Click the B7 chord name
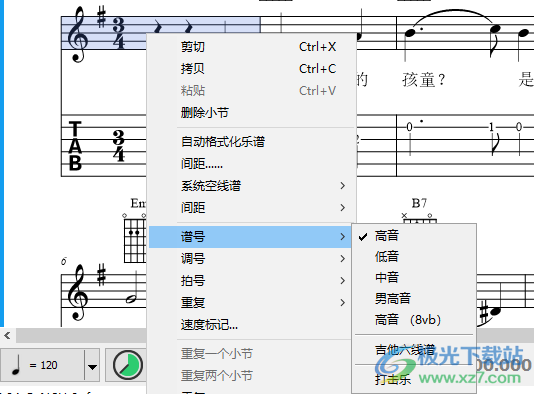The width and height of the screenshot is (534, 394). pyautogui.click(x=419, y=203)
